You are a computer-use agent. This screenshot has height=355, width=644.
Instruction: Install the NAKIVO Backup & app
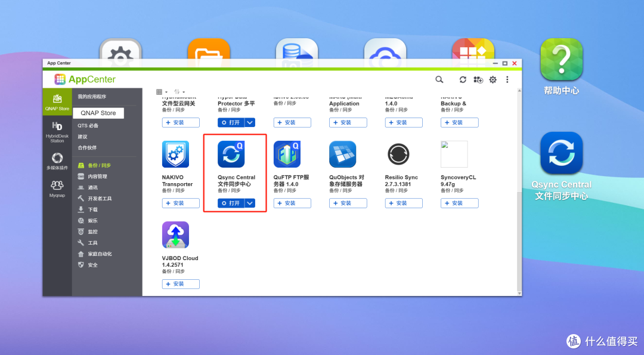tap(460, 122)
